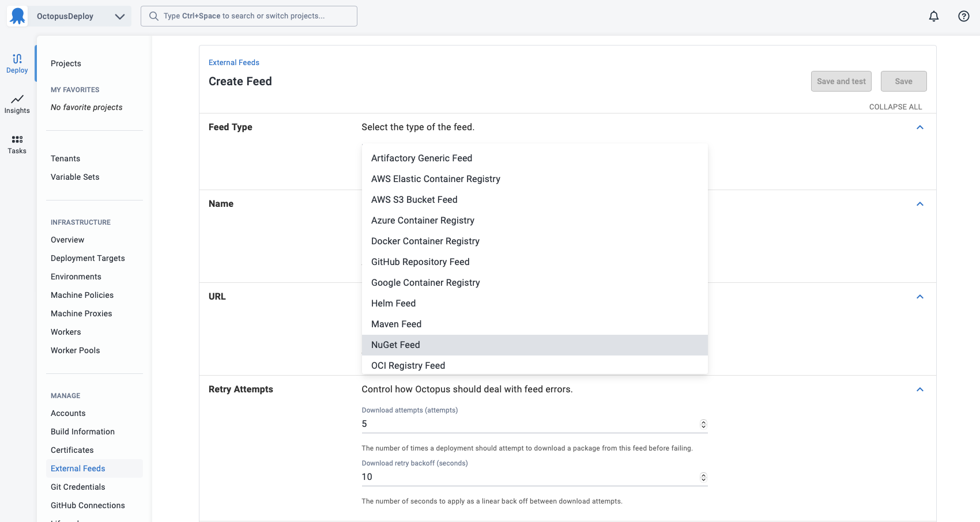
Task: Click the URL section heading
Action: coord(217,296)
